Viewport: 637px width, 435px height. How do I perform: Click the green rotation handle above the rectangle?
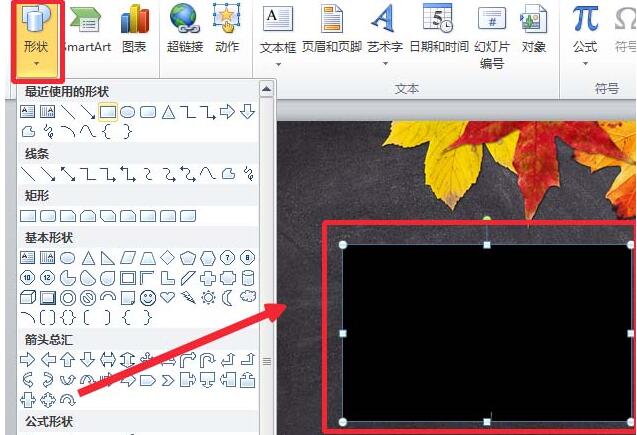[x=487, y=218]
